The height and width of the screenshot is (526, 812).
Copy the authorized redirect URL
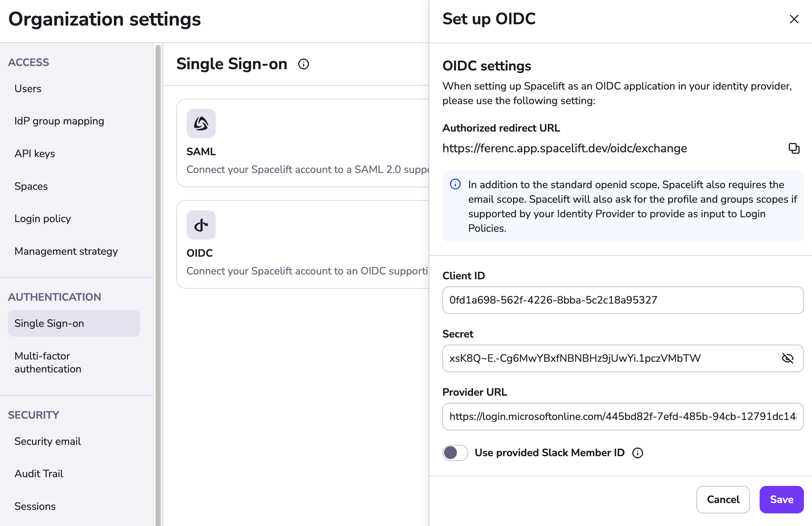(794, 148)
